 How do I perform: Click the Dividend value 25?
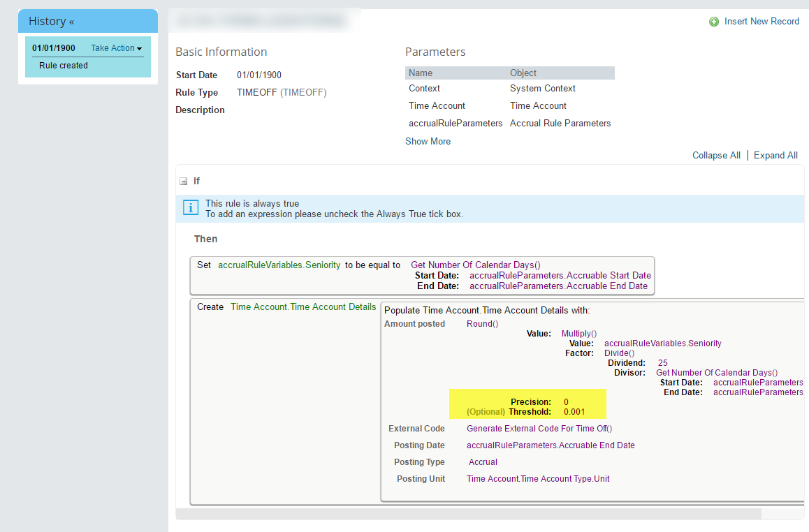pos(663,363)
